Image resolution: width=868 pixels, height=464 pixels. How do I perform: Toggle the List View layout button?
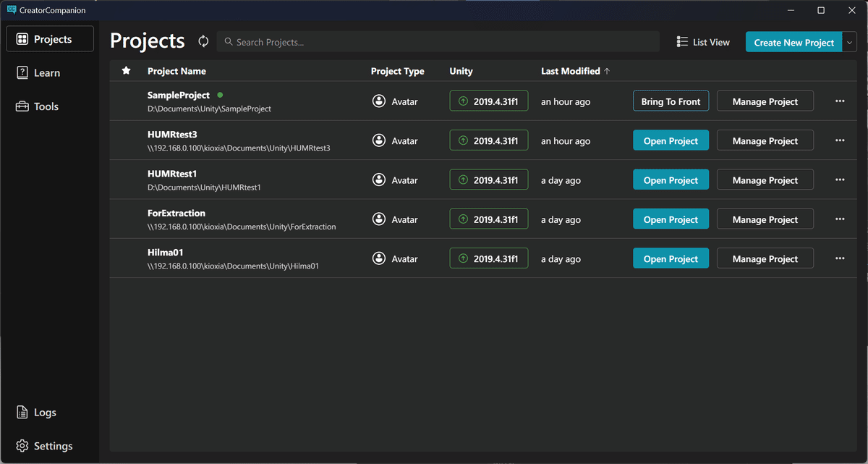click(703, 42)
